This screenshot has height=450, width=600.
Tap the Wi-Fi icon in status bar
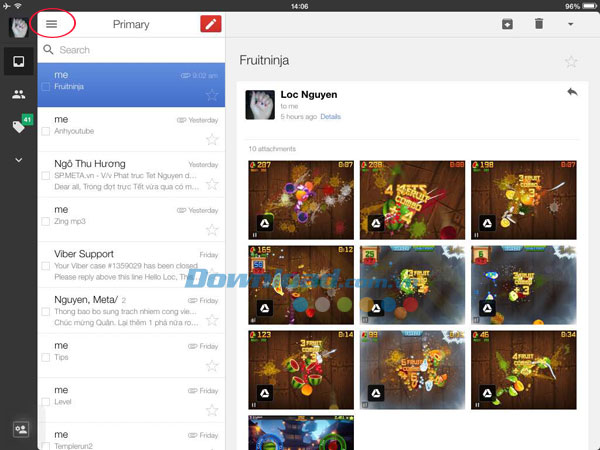(18, 6)
